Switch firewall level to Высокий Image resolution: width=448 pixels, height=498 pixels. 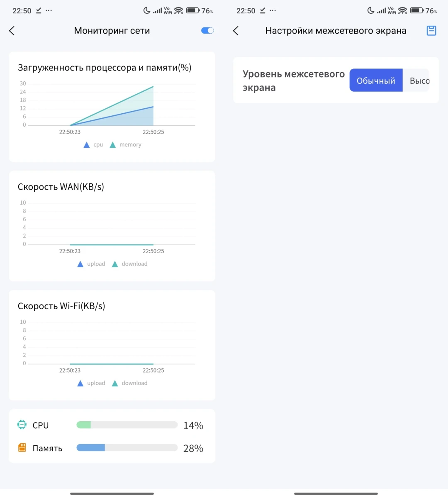pyautogui.click(x=419, y=81)
